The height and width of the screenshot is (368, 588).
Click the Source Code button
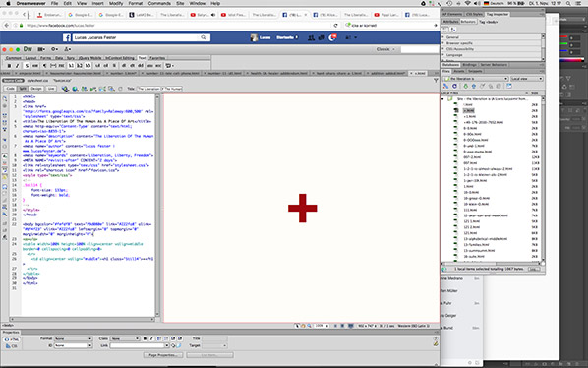[x=13, y=81]
